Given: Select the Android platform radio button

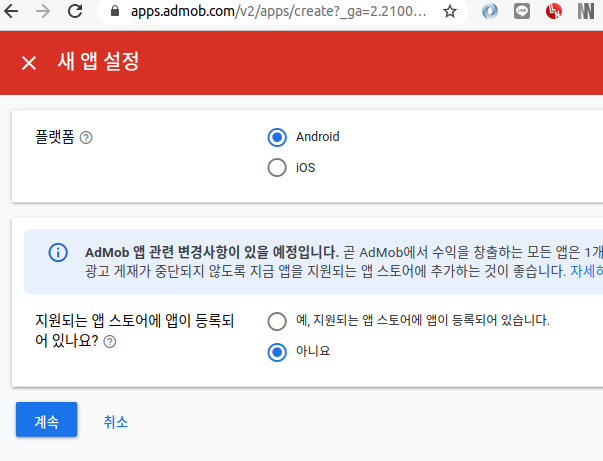Looking at the screenshot, I should click(277, 137).
